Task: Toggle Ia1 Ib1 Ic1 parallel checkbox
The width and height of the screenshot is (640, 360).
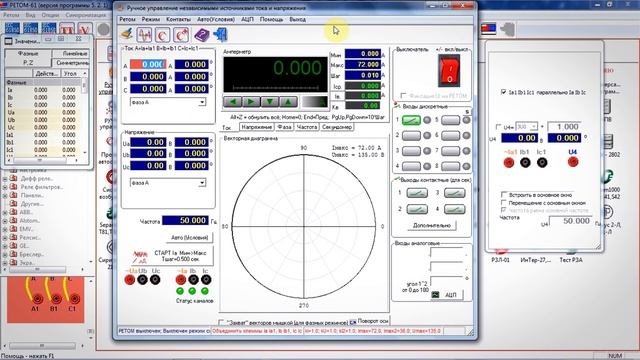Action: tap(503, 92)
